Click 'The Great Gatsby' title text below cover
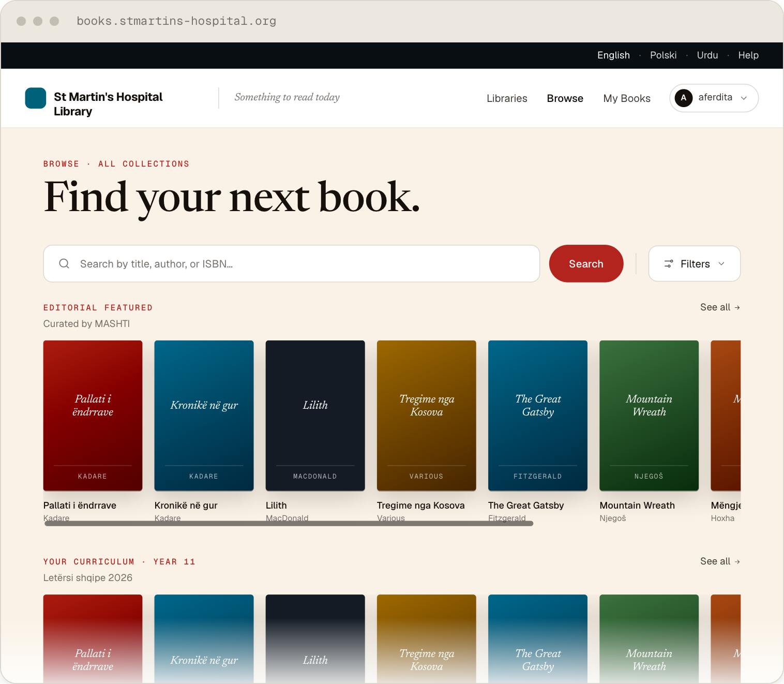 click(526, 505)
